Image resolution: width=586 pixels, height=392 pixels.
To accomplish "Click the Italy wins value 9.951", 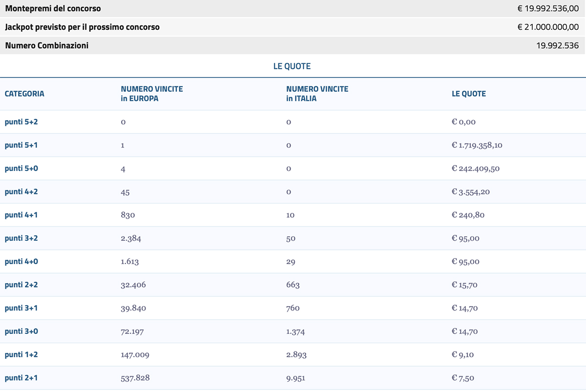I will point(296,378).
